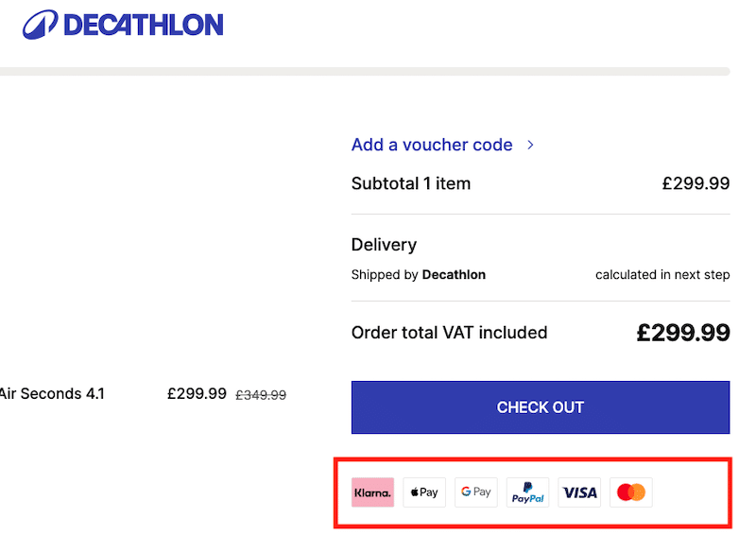Viewport: 756px width, 535px height.
Task: Click the subtotal amount beside Subtotal 1 item
Action: coord(696,183)
